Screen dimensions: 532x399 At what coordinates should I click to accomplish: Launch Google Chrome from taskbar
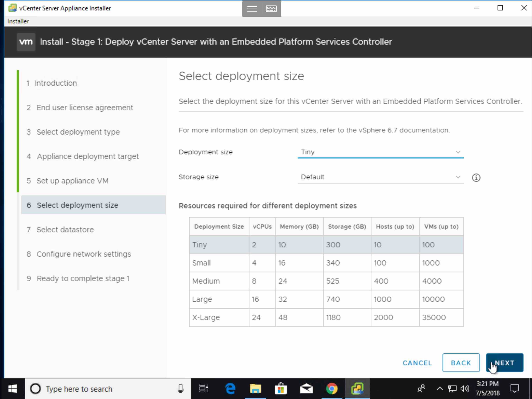(332, 389)
